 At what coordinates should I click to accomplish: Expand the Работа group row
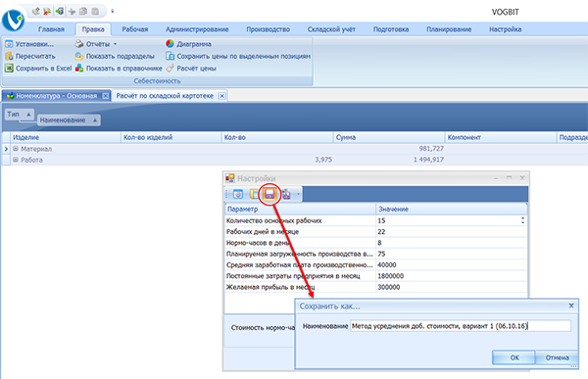[x=16, y=160]
